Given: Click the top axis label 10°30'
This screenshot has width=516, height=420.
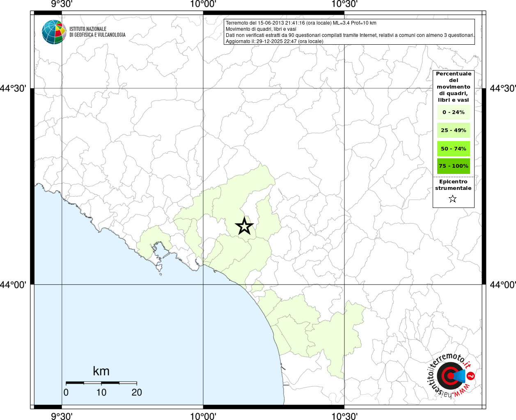Looking at the screenshot, I should [x=344, y=4].
